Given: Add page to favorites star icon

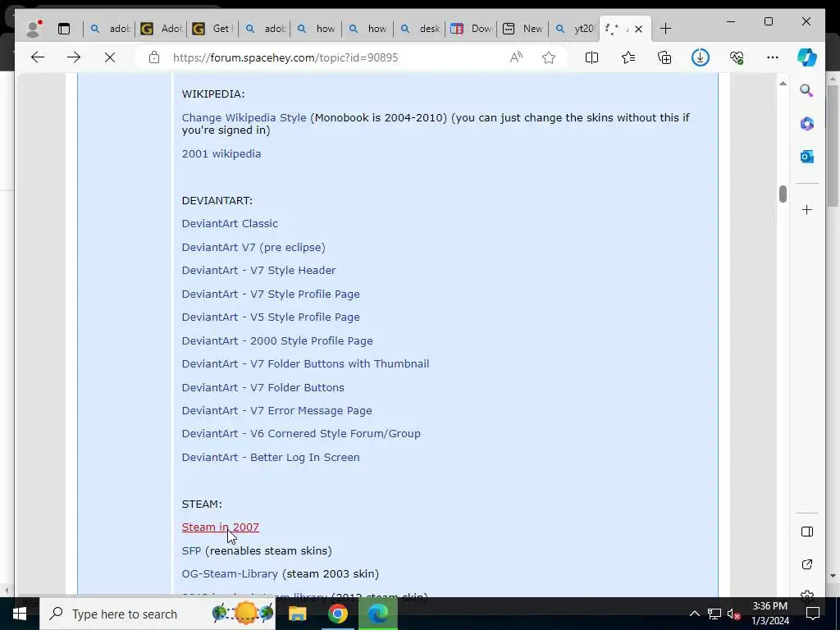Looking at the screenshot, I should tap(549, 57).
